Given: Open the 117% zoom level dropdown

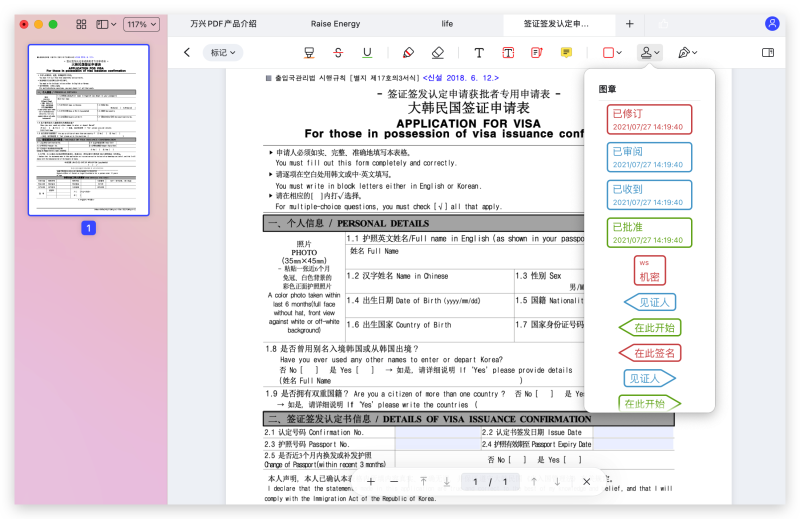Looking at the screenshot, I should [x=141, y=24].
